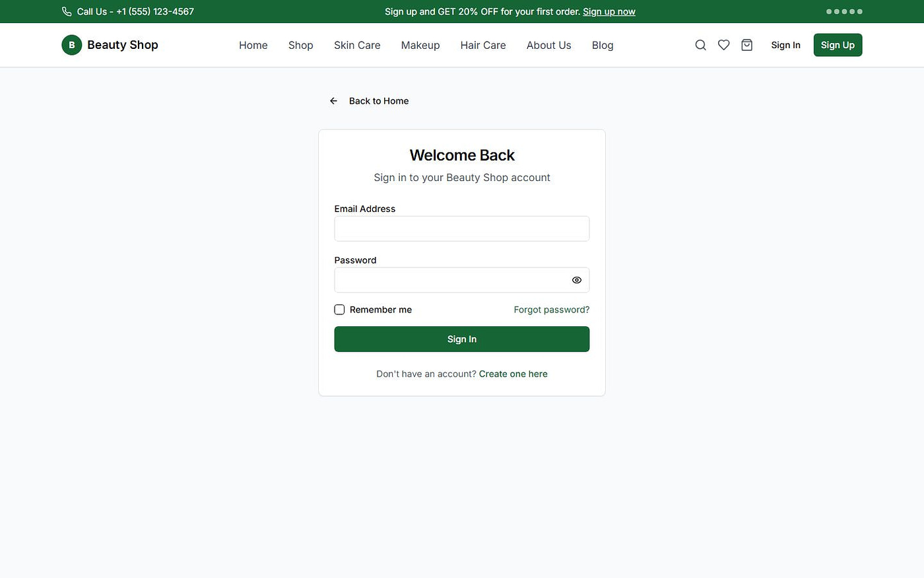Show password with the eye icon

577,280
